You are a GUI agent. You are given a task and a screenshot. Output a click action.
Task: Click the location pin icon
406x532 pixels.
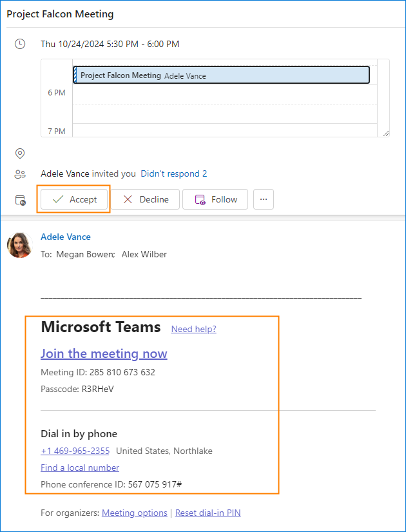(x=20, y=153)
